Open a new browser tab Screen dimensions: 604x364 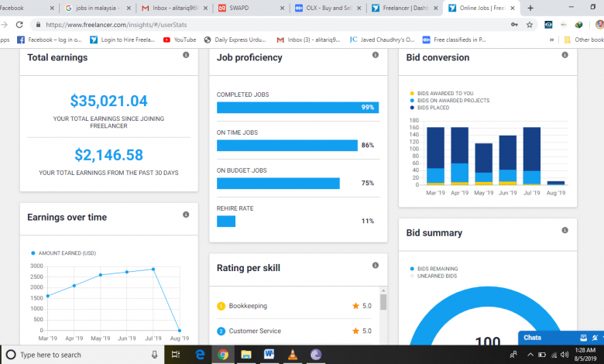point(530,8)
